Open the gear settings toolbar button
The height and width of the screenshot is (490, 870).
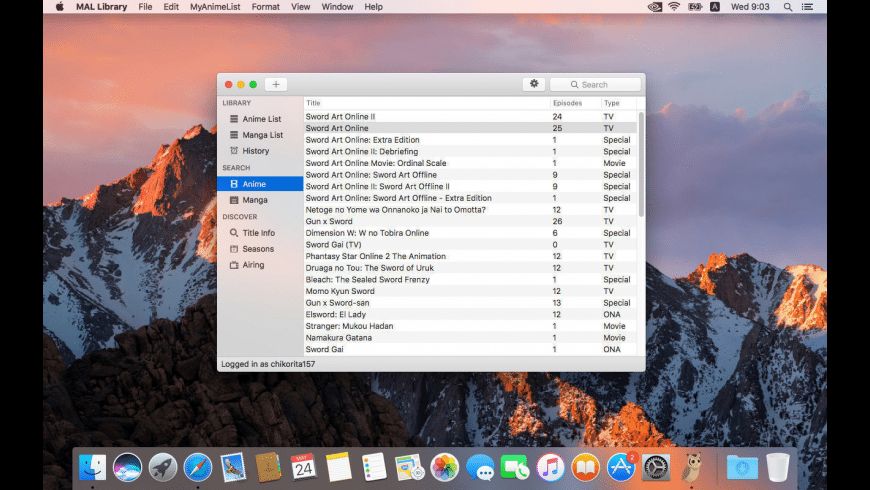[534, 84]
